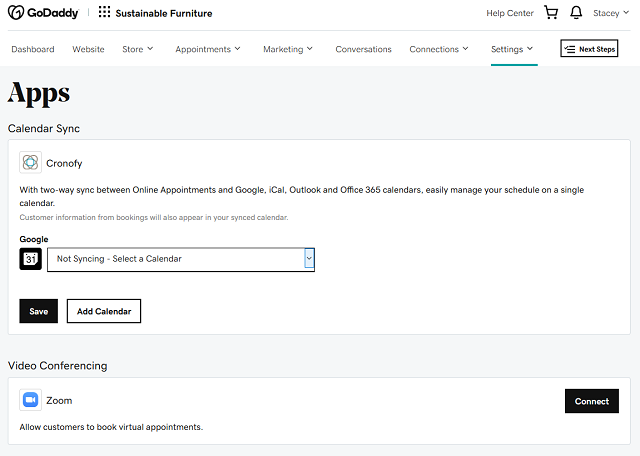Expand the Connections menu

point(439,49)
